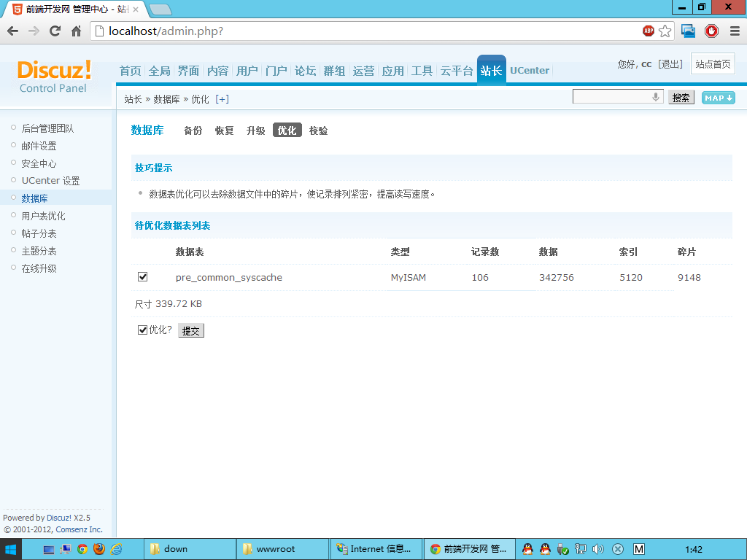Click the new tab button in Chrome
Image resolution: width=747 pixels, height=560 pixels.
click(160, 9)
